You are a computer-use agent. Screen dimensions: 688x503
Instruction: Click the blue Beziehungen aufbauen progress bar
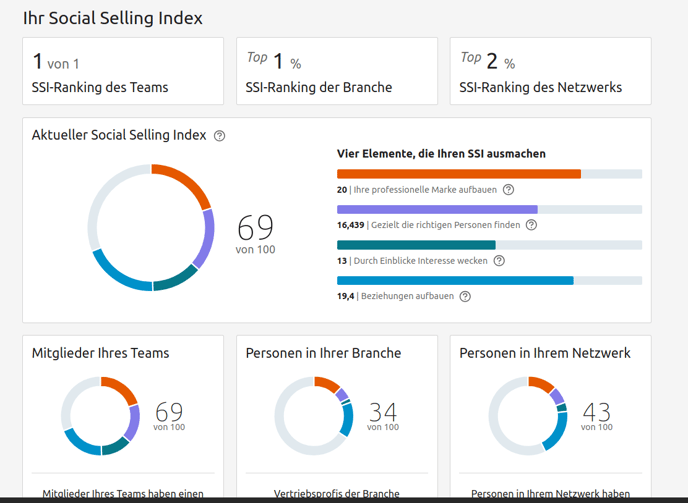point(455,281)
